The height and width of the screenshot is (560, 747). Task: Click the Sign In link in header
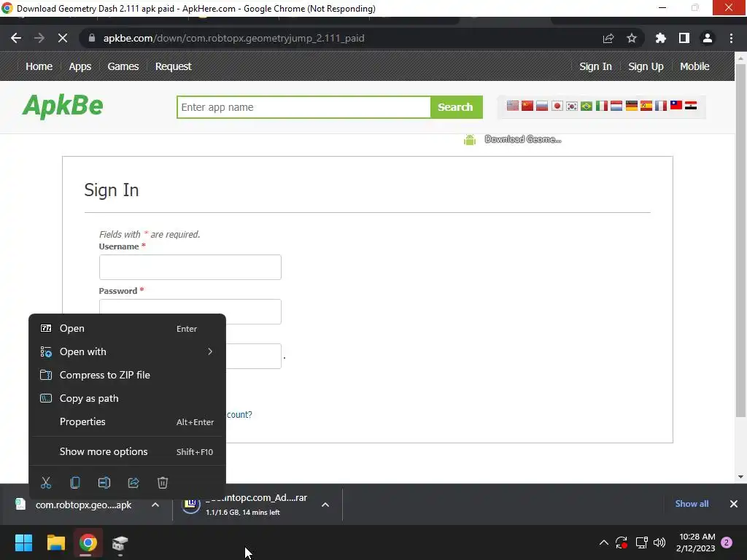[595, 66]
